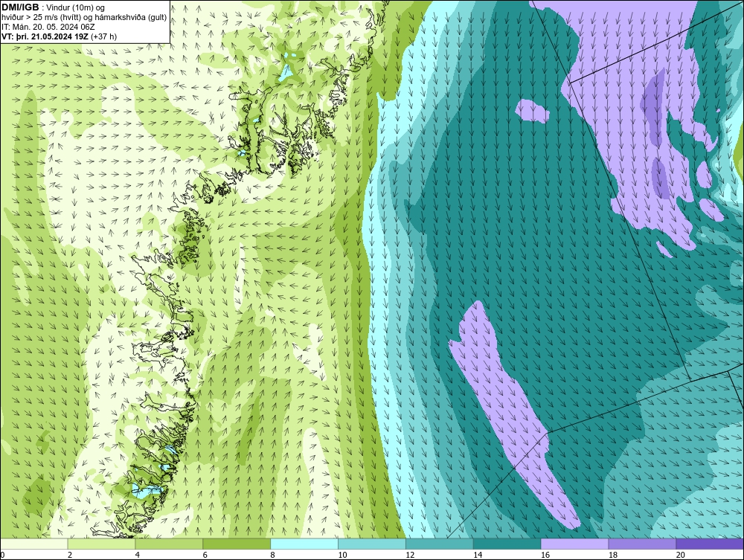The height and width of the screenshot is (560, 744).
Task: Click the 18–20 m/s purple legend swatch
Action: [x=643, y=544]
